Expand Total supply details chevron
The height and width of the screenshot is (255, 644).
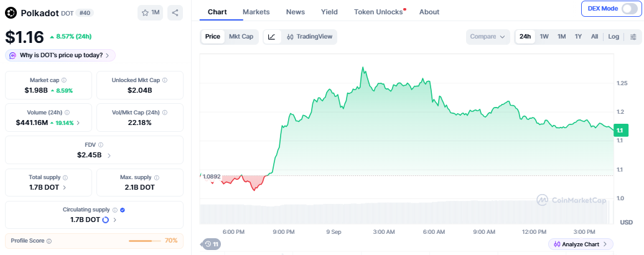point(65,187)
